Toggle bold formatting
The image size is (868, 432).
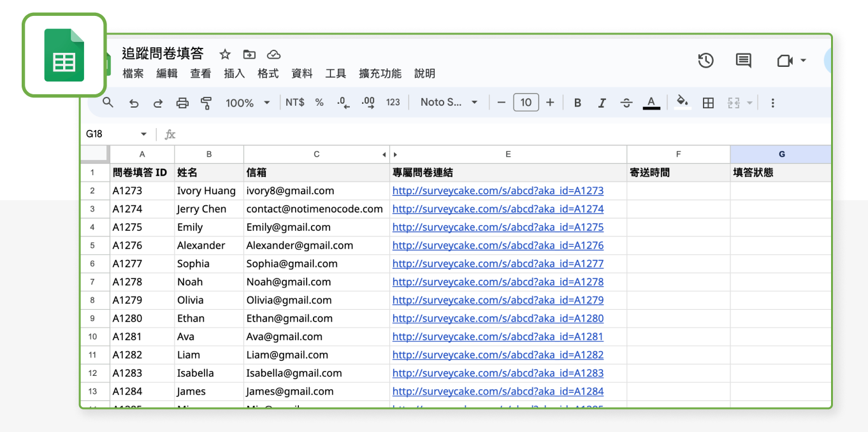(577, 102)
